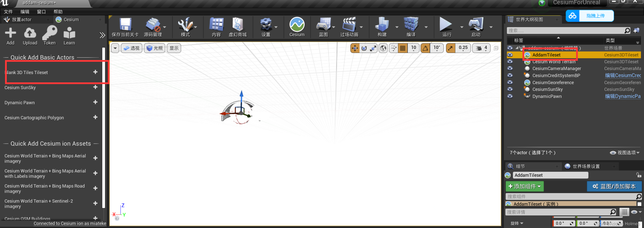
Task: Maximize or restore the viewport
Action: (x=496, y=48)
